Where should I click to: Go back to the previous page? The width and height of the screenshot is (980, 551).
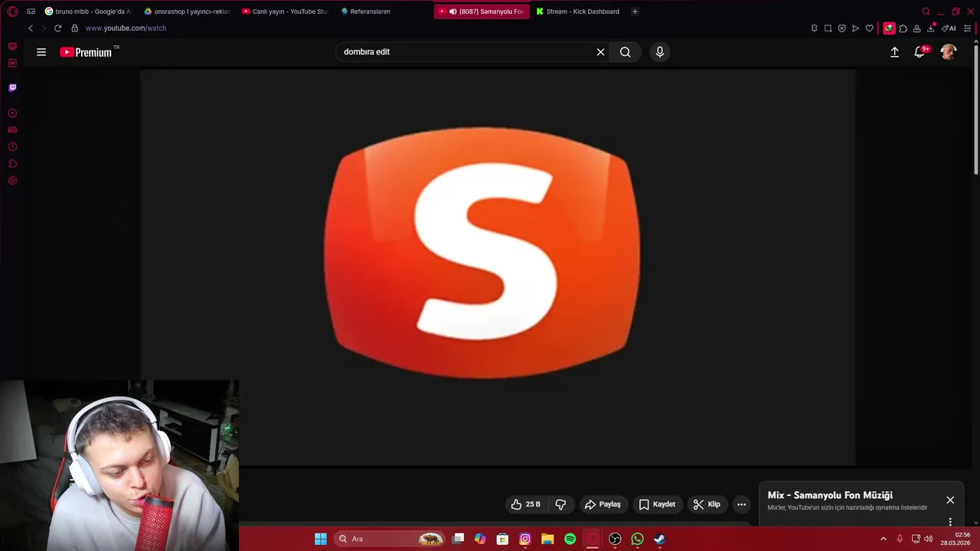31,28
